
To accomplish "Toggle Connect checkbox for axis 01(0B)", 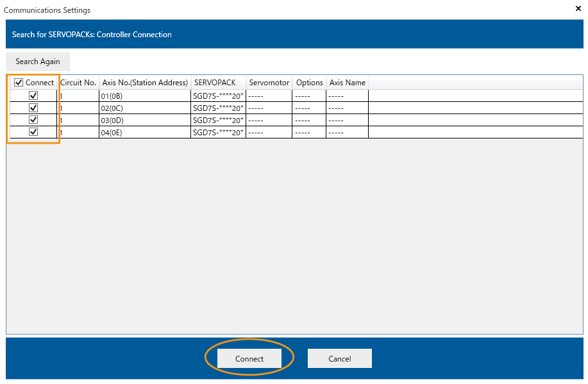I will [x=33, y=96].
